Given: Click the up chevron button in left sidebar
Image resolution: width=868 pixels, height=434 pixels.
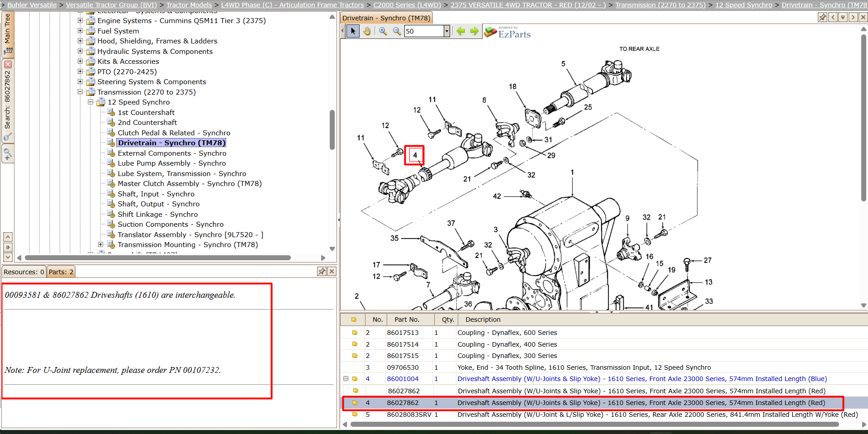Looking at the screenshot, I should coord(8,237).
